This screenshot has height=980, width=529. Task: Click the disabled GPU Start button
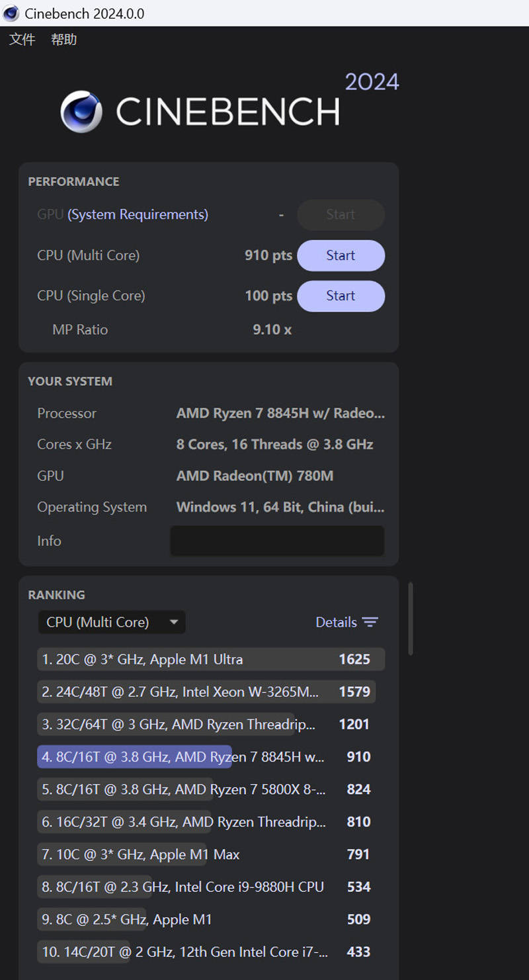[341, 214]
